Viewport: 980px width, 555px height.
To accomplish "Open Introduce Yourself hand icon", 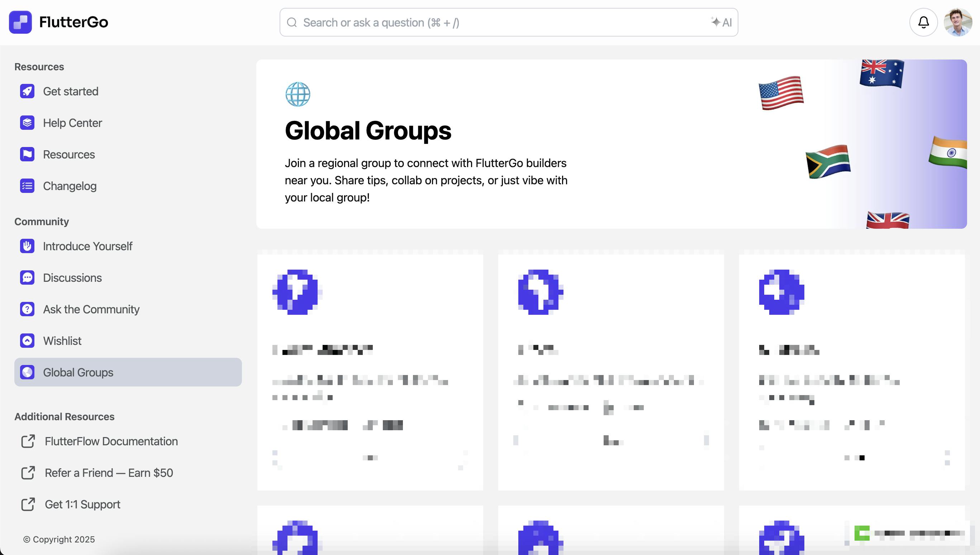I will pos(27,246).
